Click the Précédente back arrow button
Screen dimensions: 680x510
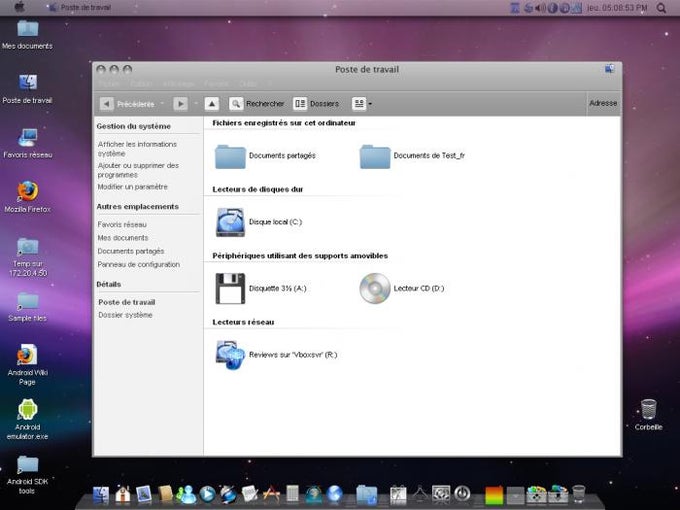[107, 103]
